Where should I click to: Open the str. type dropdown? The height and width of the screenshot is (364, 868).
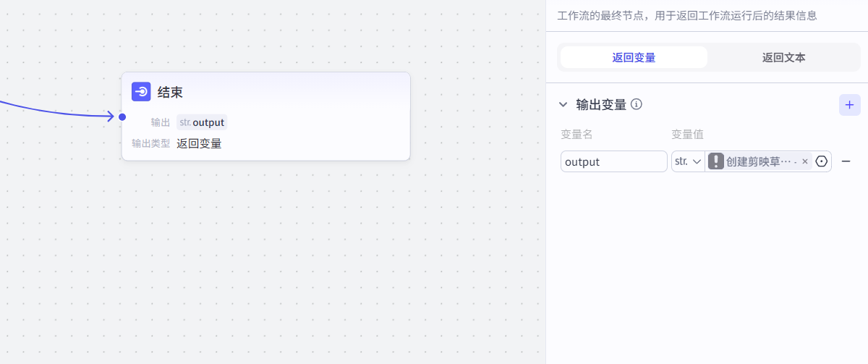click(x=688, y=161)
